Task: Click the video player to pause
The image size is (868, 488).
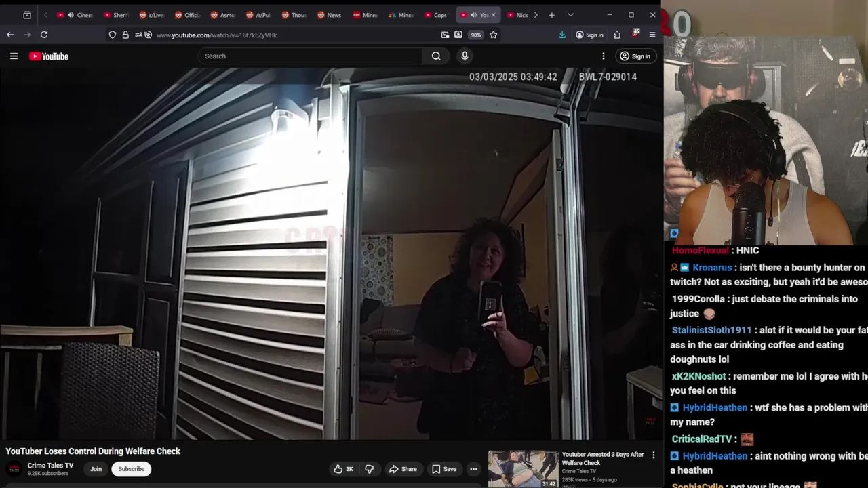Action: coord(331,254)
